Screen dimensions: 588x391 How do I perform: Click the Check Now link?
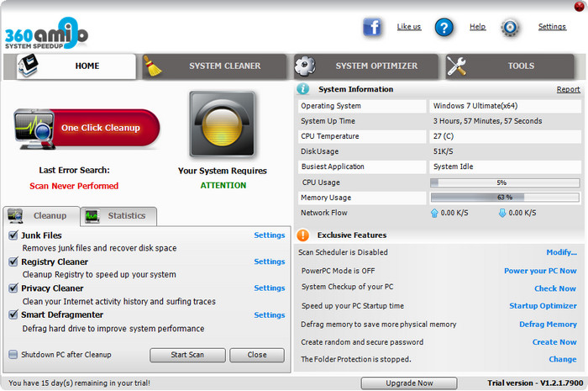point(555,288)
